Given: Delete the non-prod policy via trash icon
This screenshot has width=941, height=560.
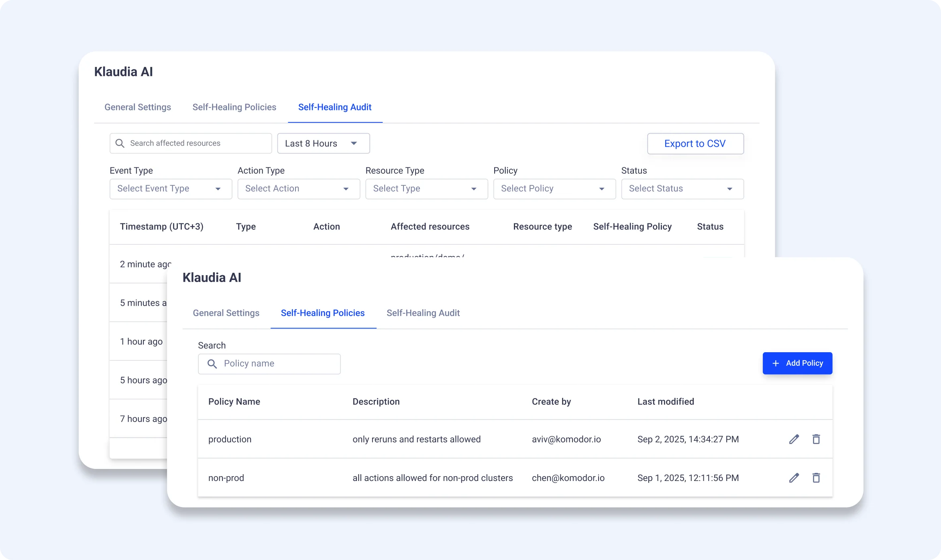Looking at the screenshot, I should [x=816, y=478].
